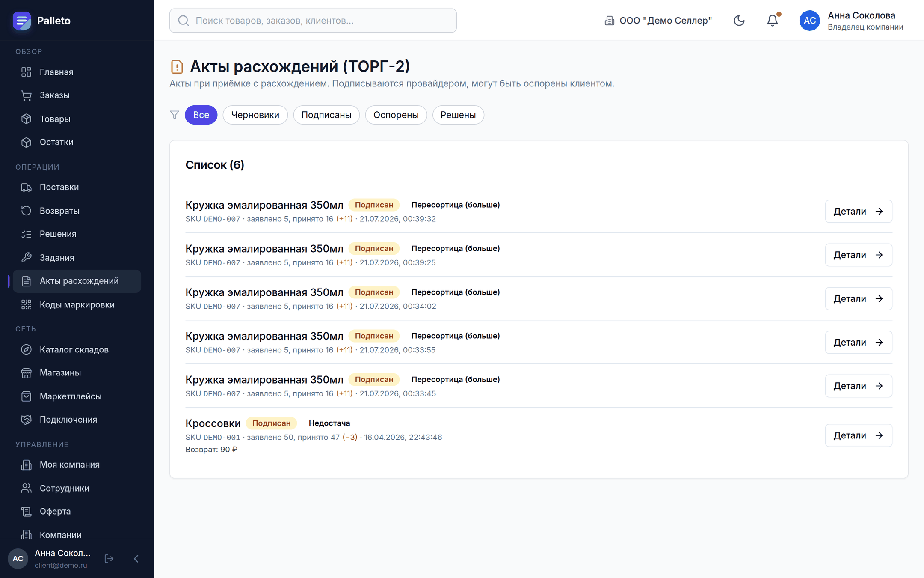Open Детали for Кроссовки act
The image size is (924, 578).
tap(859, 435)
